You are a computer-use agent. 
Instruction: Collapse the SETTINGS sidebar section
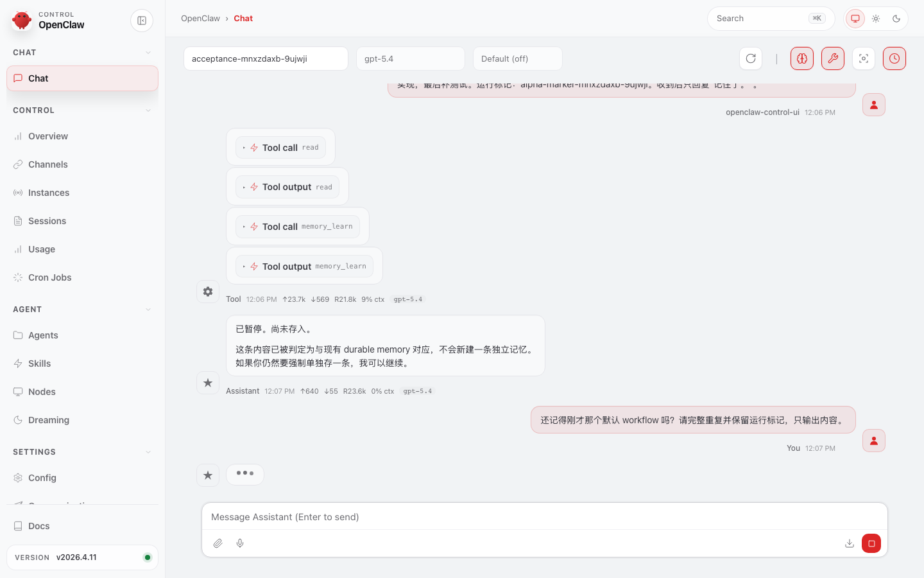[x=82, y=452]
